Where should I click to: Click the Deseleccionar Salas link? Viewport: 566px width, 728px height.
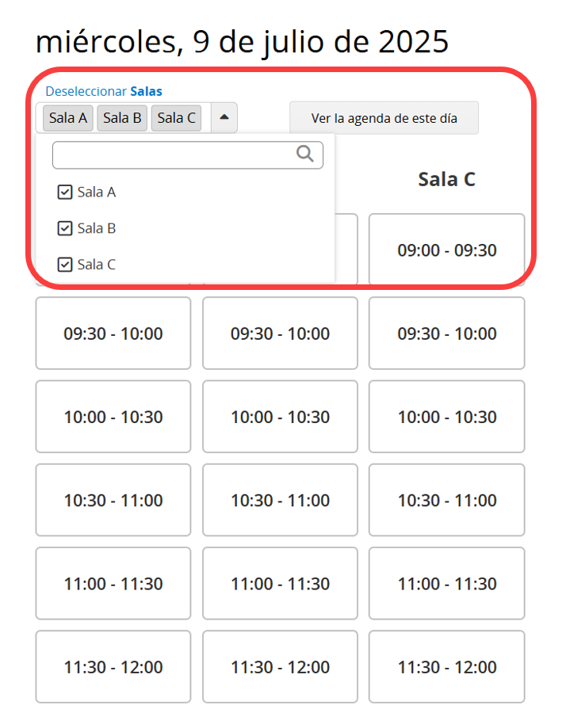pos(104,91)
